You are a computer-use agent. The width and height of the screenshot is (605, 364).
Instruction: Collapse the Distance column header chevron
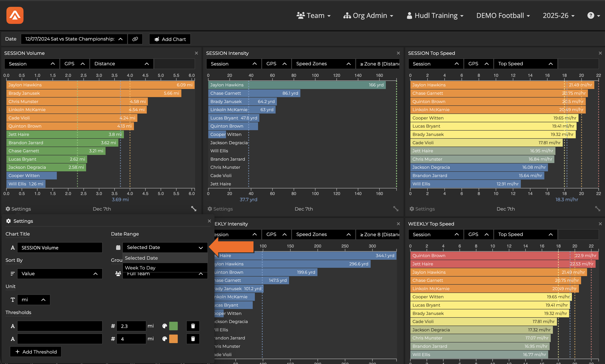[x=147, y=64]
